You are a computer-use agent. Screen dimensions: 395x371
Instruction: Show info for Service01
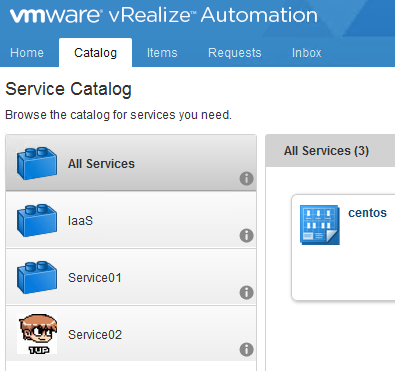(x=246, y=293)
